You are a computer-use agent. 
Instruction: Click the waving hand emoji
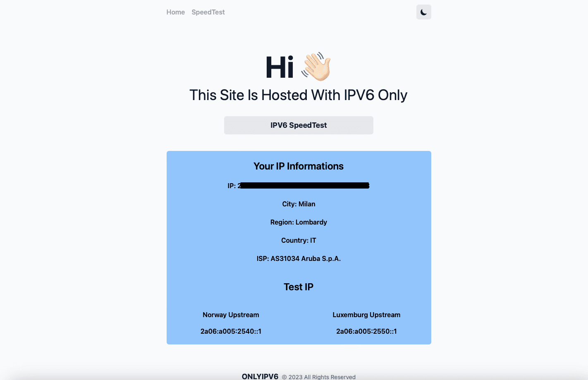(316, 67)
